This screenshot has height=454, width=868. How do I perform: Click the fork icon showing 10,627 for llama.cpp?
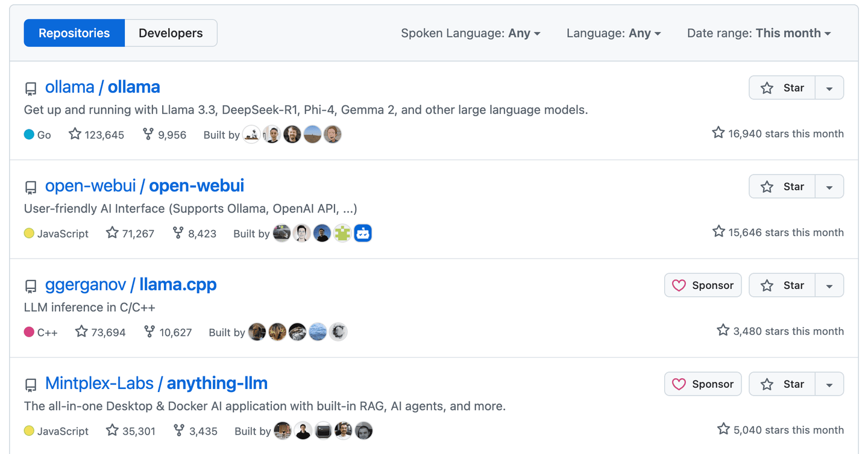[149, 332]
